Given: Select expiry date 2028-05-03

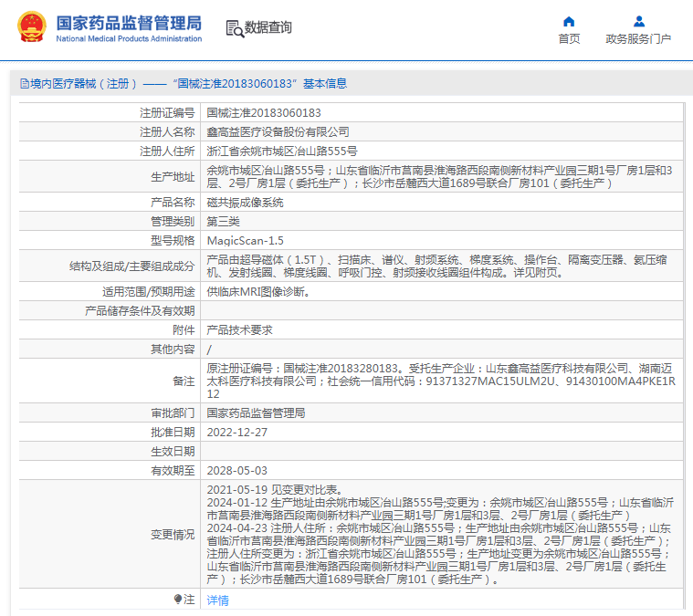Looking at the screenshot, I should point(237,471).
